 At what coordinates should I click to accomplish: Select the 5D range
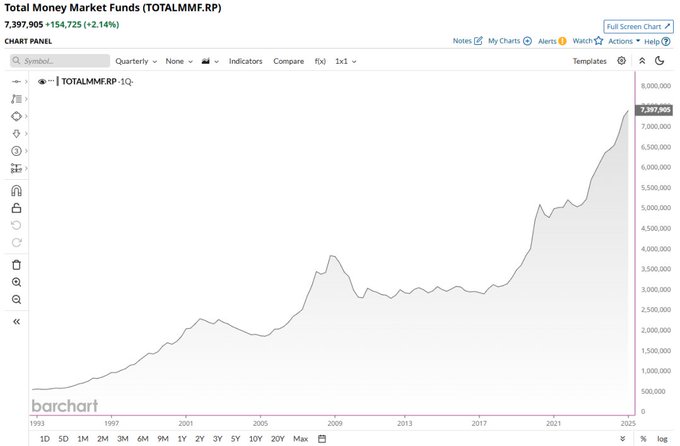point(63,439)
